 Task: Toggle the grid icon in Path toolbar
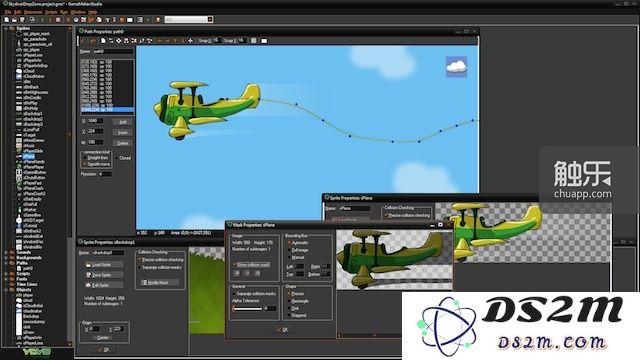[x=253, y=41]
